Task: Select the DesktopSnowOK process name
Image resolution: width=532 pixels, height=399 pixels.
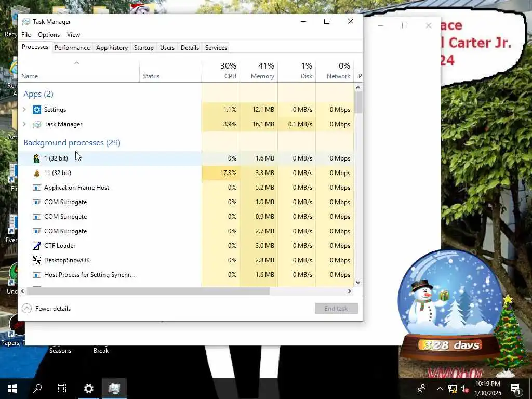Action: [x=67, y=260]
